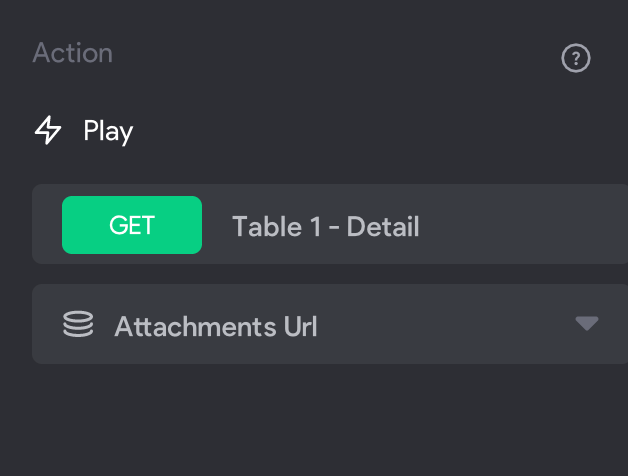Click the bolt icon left of Play
Image resolution: width=628 pixels, height=476 pixels.
pyautogui.click(x=48, y=130)
